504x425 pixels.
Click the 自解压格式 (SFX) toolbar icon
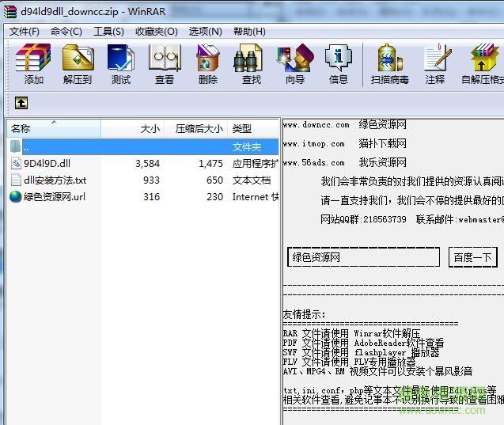[485, 58]
